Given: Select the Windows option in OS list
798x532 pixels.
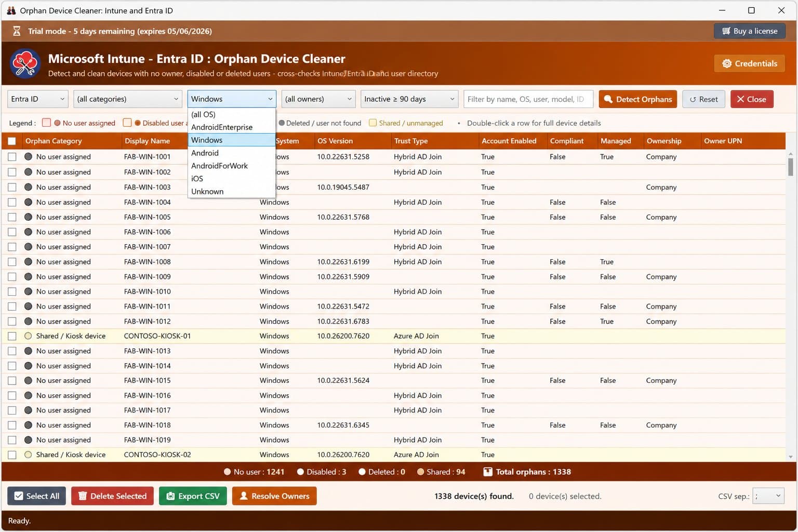Looking at the screenshot, I should 231,140.
